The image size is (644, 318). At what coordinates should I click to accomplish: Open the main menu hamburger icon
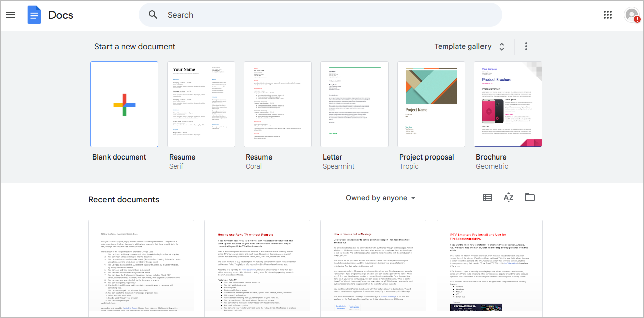(10, 15)
